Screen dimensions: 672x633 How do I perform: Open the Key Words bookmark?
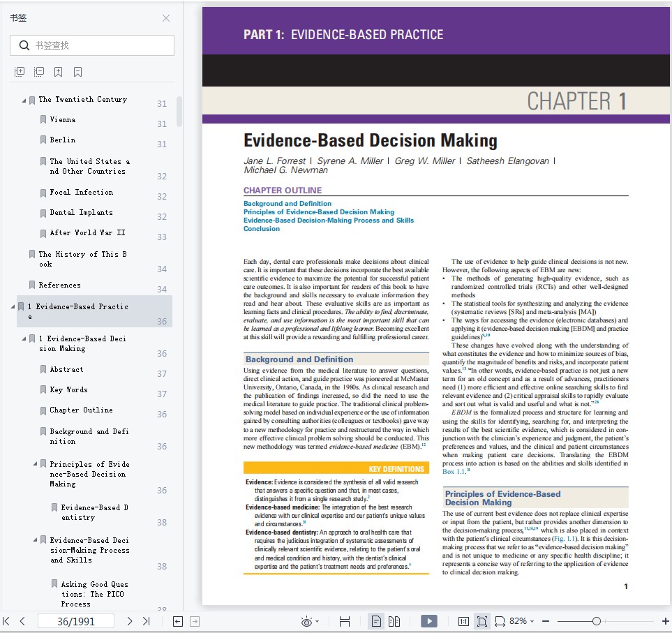click(68, 389)
